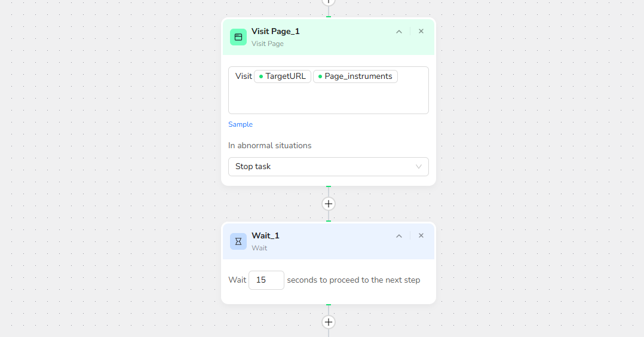Add step between Visit Page_1 and Wait_1
The height and width of the screenshot is (337, 644).
coord(328,204)
